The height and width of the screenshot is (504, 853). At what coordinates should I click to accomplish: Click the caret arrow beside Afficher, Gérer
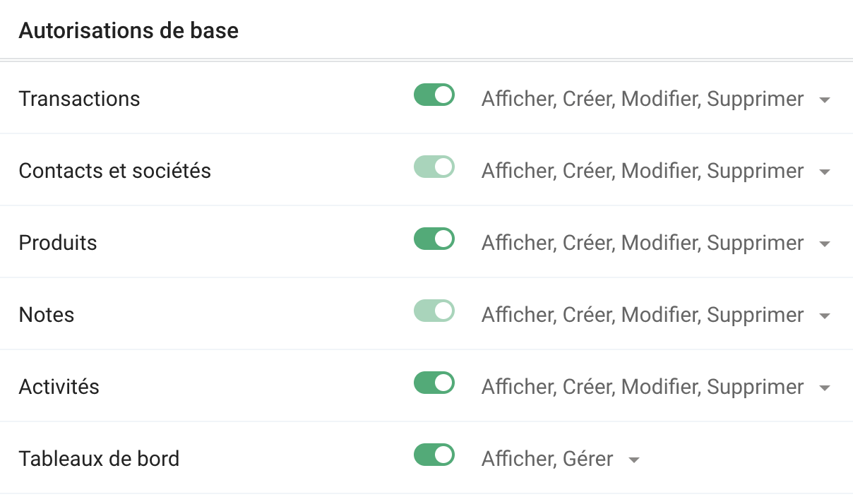click(x=634, y=460)
